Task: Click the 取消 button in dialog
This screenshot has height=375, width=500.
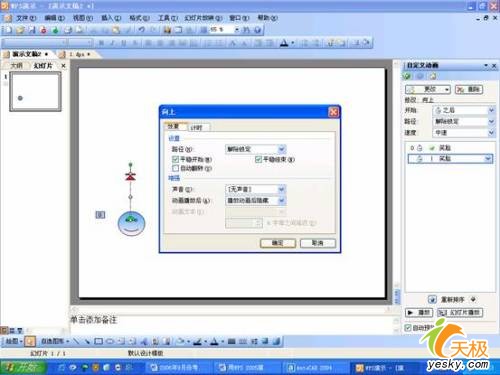Action: pos(318,243)
